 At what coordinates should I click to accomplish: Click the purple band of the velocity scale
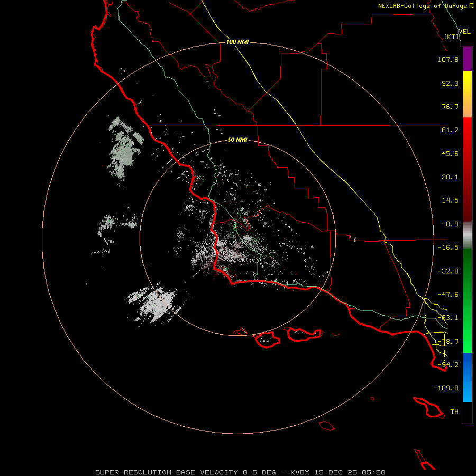467,59
